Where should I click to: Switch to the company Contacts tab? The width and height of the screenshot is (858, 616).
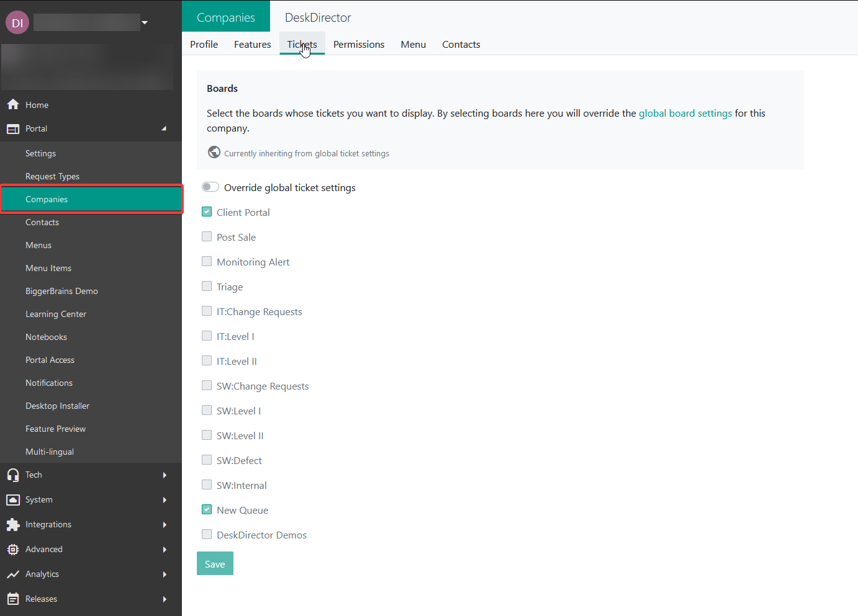pos(461,44)
